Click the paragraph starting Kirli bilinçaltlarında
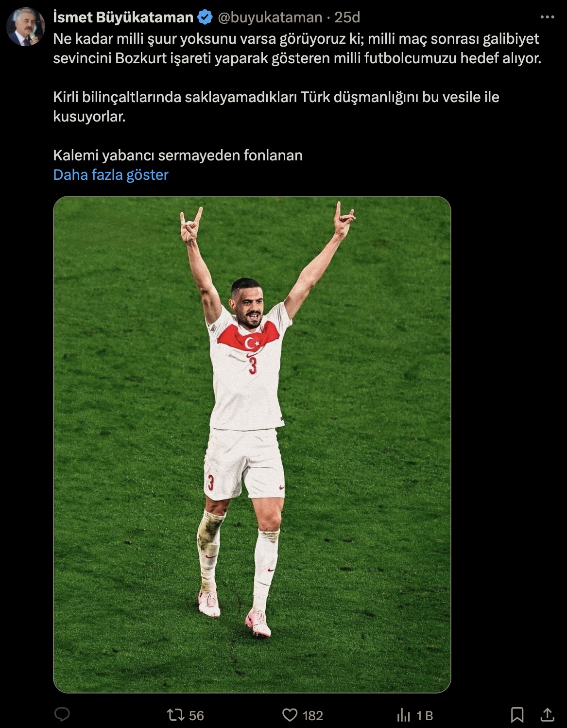The height and width of the screenshot is (728, 567). (276, 107)
